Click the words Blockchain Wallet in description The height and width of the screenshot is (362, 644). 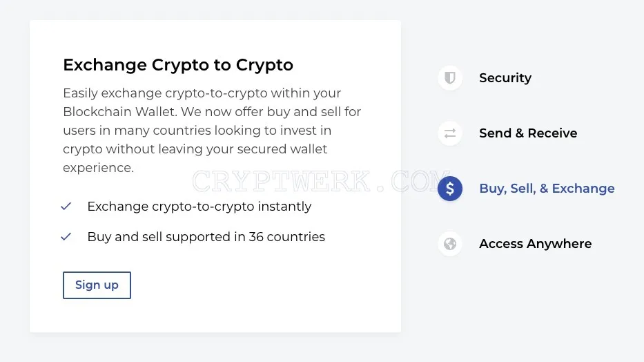[119, 112]
